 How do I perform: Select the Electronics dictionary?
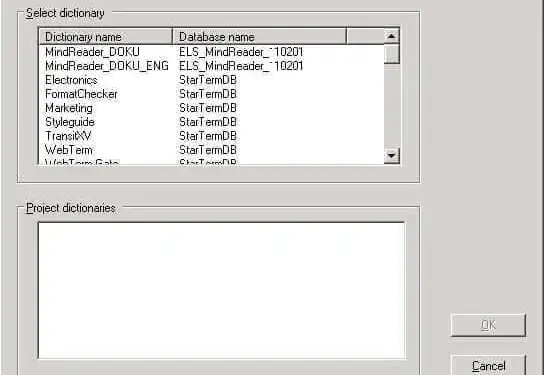(71, 80)
